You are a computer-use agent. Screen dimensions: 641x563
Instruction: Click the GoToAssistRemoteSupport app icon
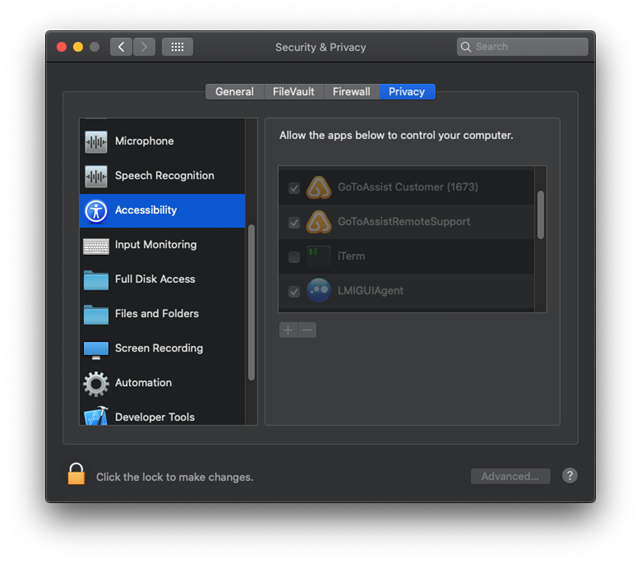pos(319,222)
